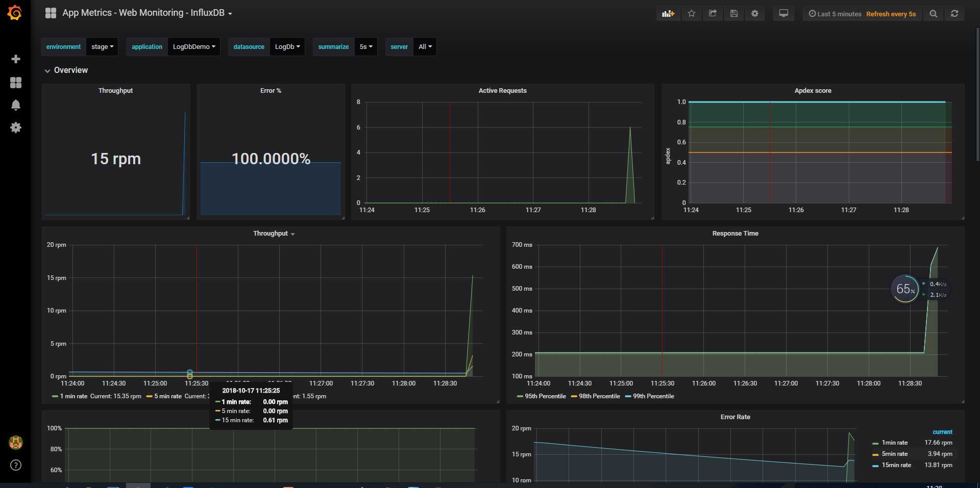Click the 'datasource' variable label
The height and width of the screenshot is (488, 980).
coord(249,46)
